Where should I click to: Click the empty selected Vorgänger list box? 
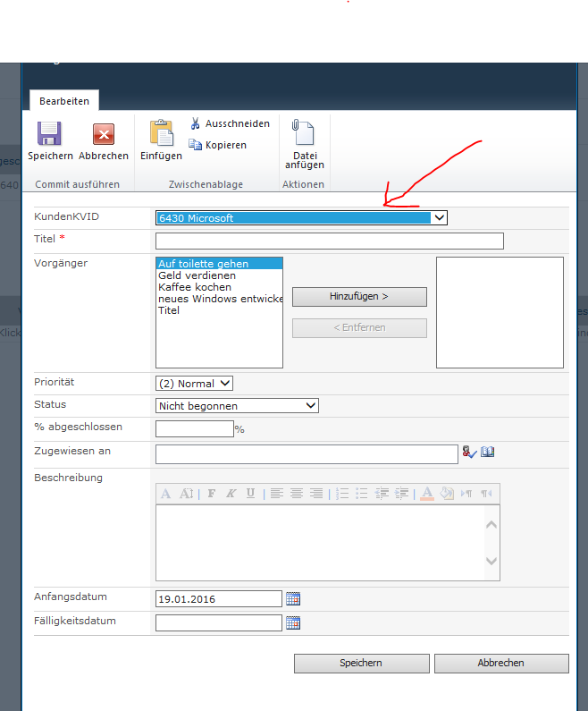tap(500, 312)
